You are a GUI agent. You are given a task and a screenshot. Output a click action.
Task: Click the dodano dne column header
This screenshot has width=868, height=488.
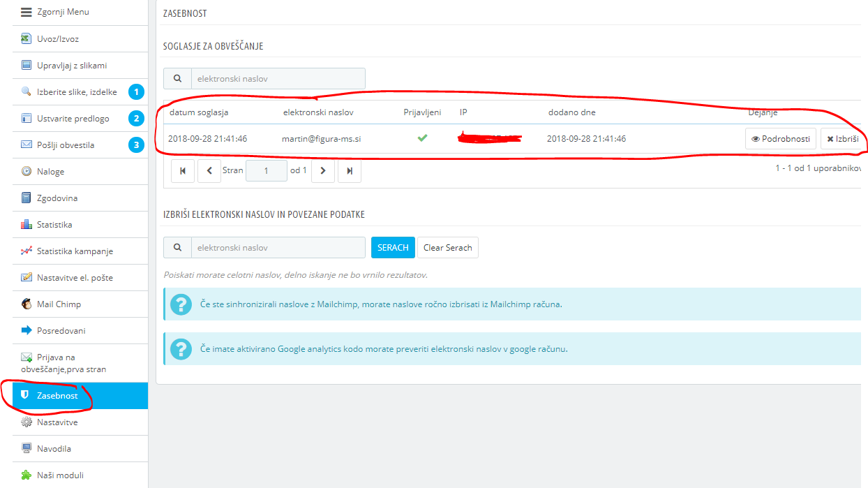click(x=572, y=112)
